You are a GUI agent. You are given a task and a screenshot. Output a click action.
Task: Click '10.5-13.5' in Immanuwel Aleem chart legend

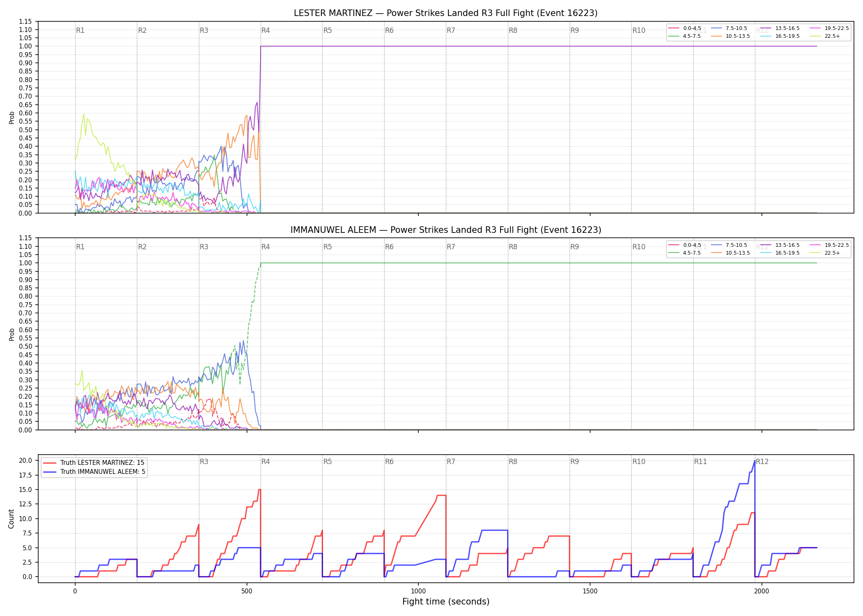coord(738,253)
